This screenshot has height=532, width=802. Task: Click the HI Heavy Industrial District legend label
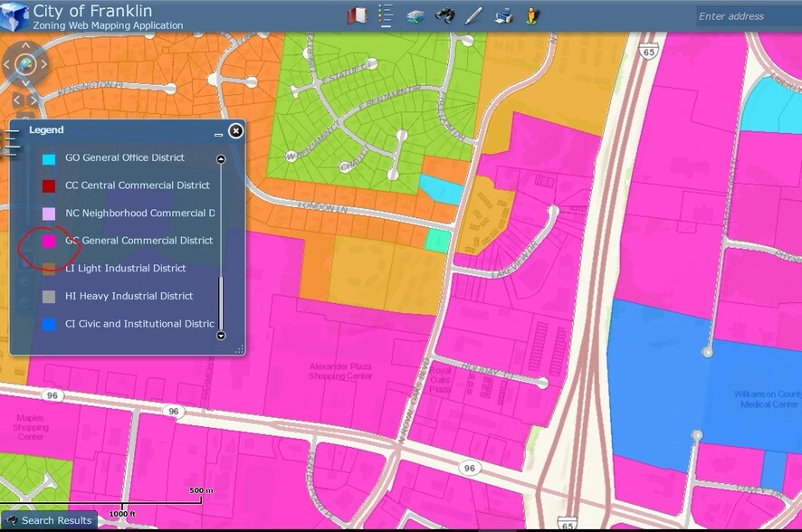point(129,296)
